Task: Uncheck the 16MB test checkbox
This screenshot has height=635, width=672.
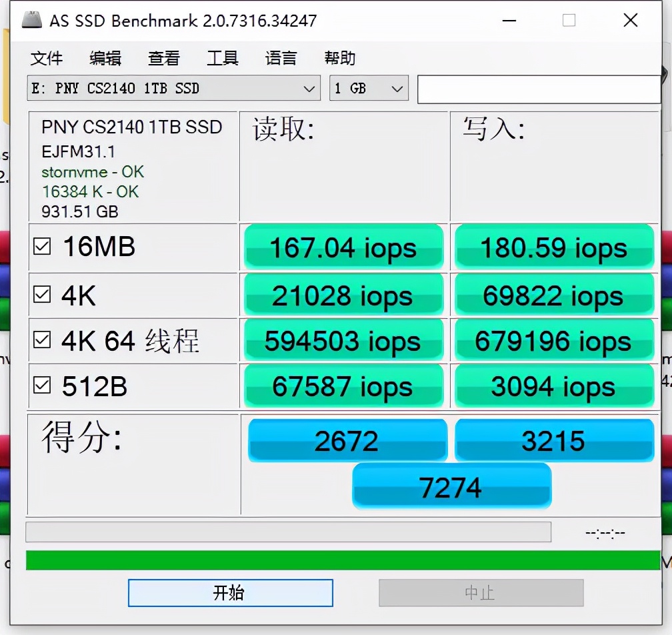Action: click(x=43, y=247)
